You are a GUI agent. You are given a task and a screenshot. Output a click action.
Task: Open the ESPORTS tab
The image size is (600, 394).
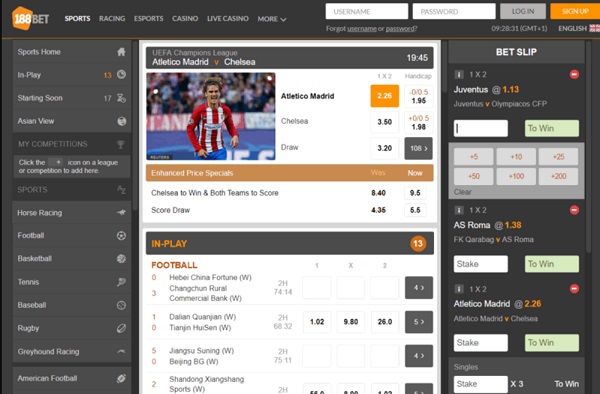click(x=148, y=18)
